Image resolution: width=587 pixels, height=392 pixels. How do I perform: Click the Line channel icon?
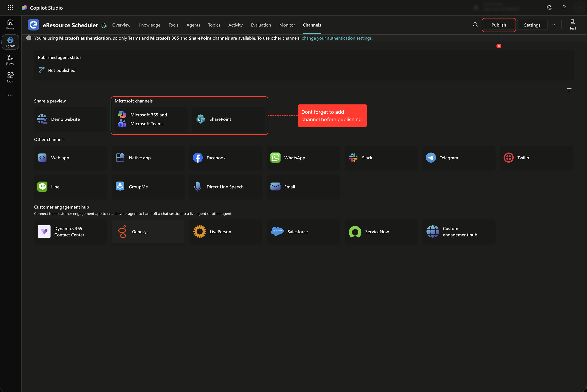(x=42, y=187)
